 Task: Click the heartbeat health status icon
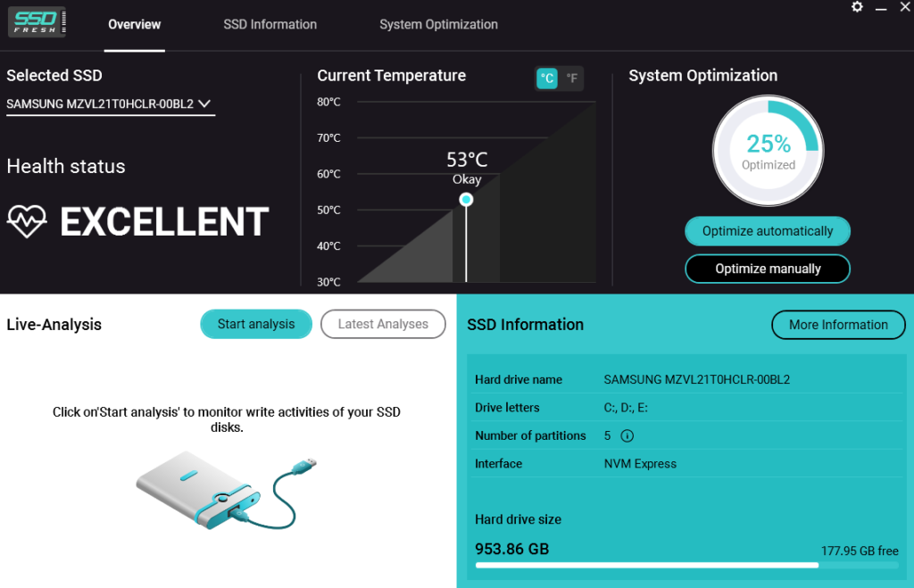pos(27,221)
